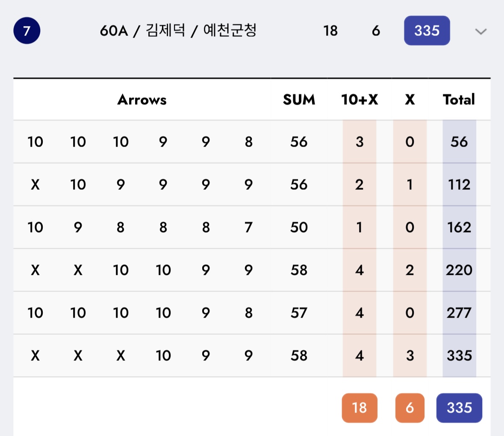Viewport: 504px width, 436px height.
Task: Select the 60A / 김제덕 / 예천군청 name text
Action: coord(178,31)
